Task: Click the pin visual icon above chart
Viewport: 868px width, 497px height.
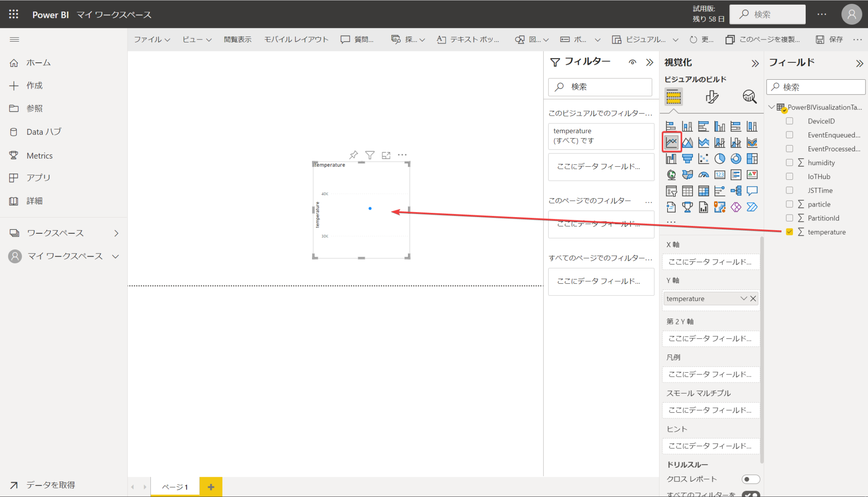Action: (x=353, y=155)
